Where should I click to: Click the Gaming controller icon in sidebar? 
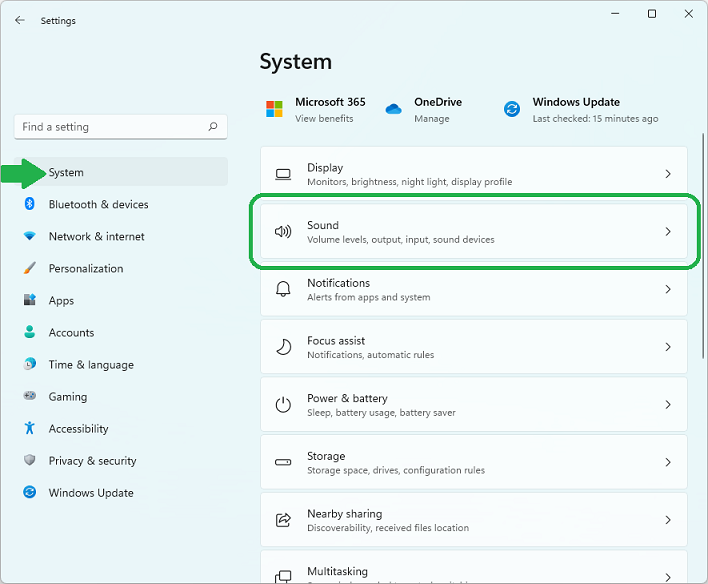(x=30, y=397)
